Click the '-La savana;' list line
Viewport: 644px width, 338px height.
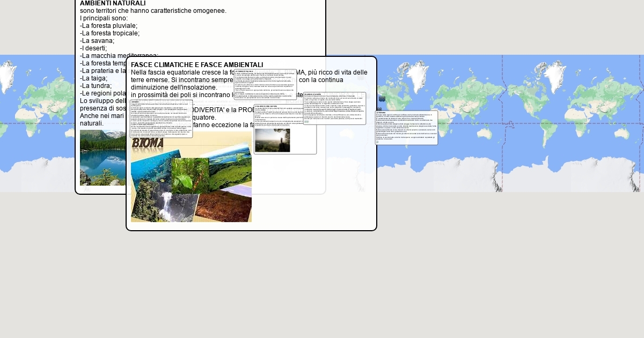coord(97,41)
